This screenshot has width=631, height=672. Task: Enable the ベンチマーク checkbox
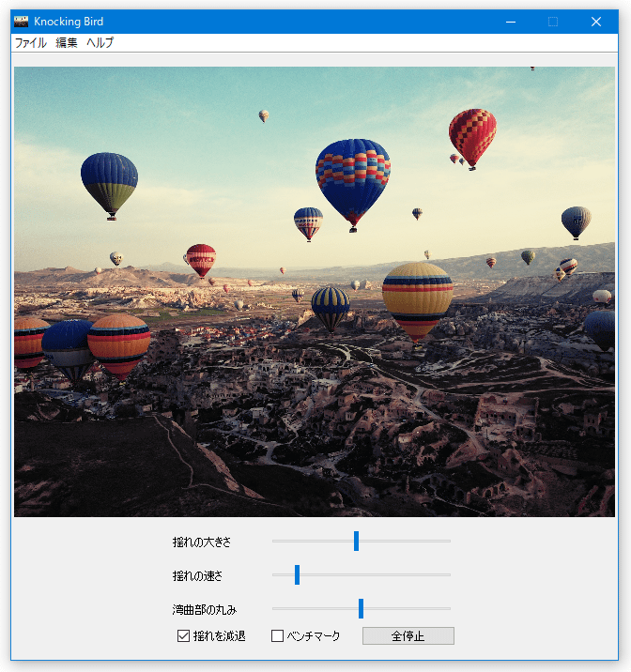pos(277,636)
